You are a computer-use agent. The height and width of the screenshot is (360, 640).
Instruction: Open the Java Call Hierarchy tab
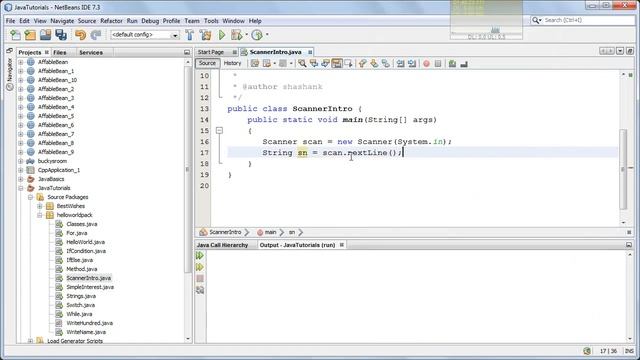222,245
